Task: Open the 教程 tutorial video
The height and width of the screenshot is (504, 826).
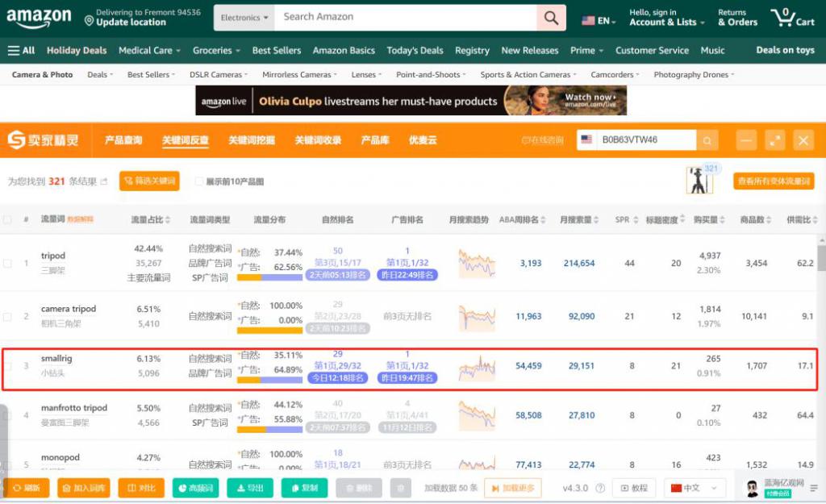Action: coord(633,488)
